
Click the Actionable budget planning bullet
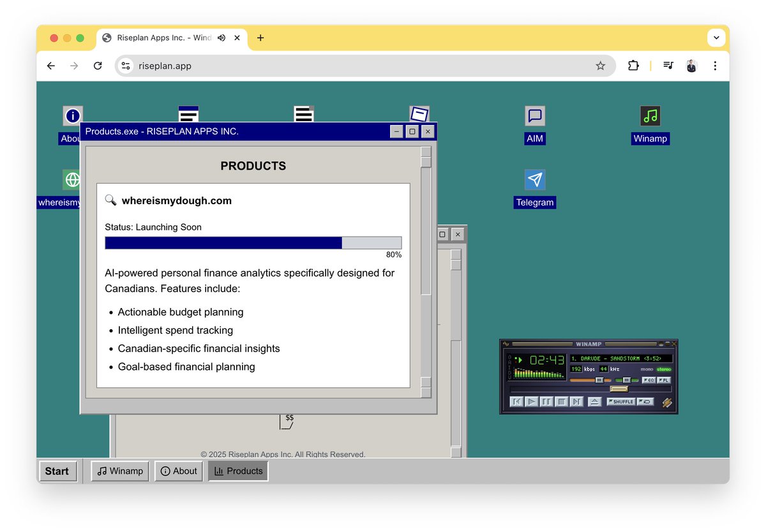click(181, 312)
